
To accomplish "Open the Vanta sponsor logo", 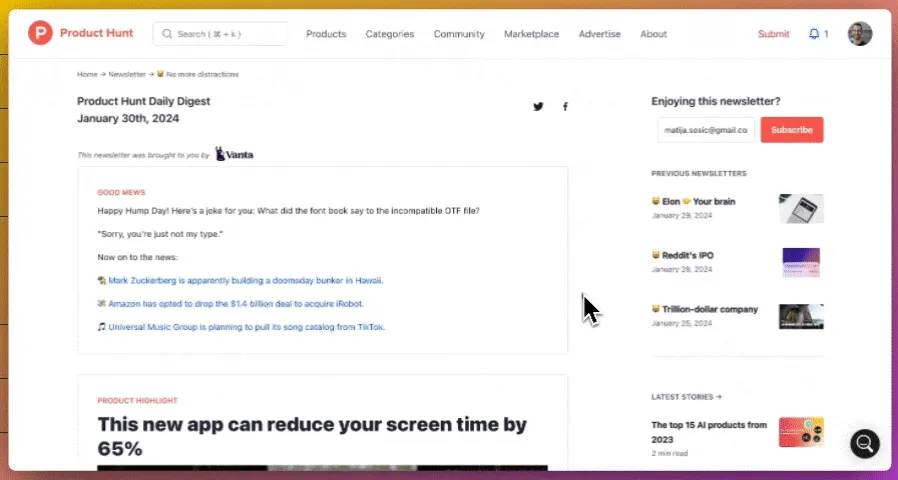I will [234, 154].
